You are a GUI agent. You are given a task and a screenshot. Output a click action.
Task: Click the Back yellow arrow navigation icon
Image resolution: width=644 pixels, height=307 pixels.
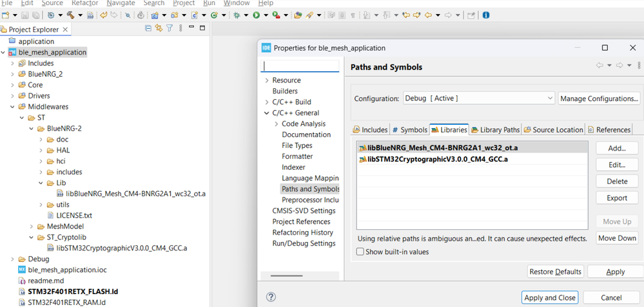428,15
